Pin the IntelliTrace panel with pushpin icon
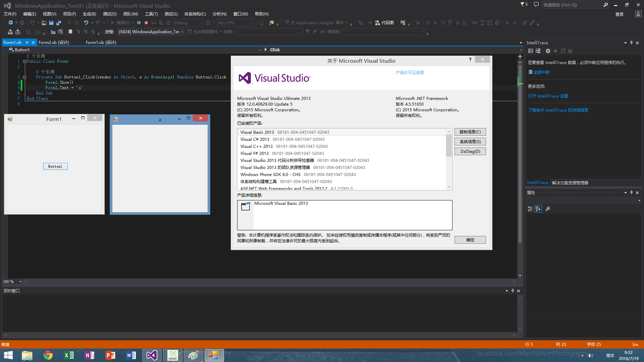This screenshot has width=644, height=362. (x=631, y=43)
